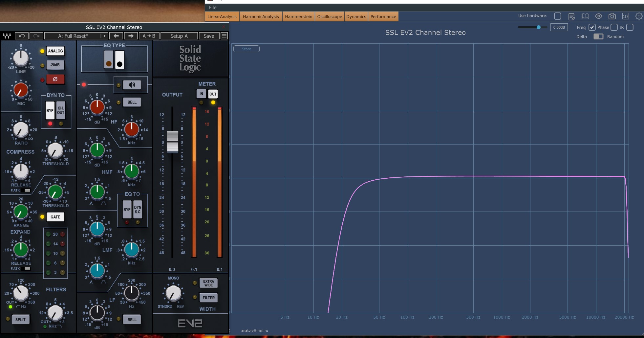Screen dimensions: 644x338
Task: Click the DYN S.C button
Action: point(138,210)
